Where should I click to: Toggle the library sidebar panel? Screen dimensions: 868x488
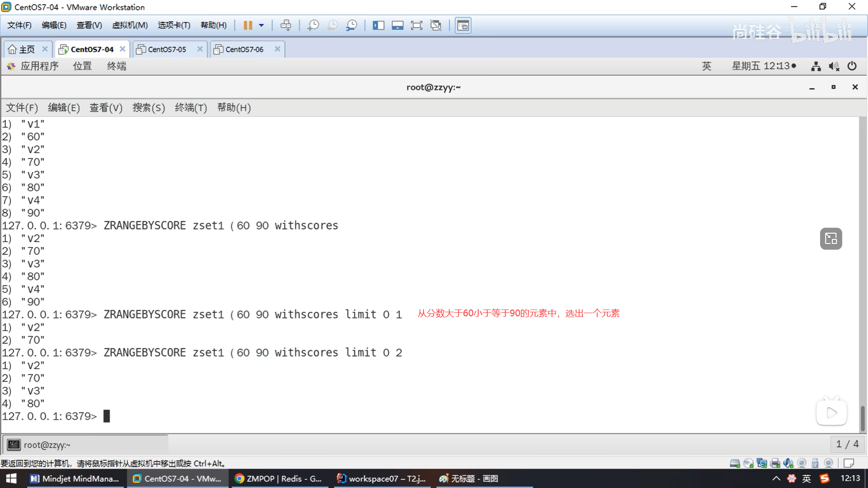378,25
